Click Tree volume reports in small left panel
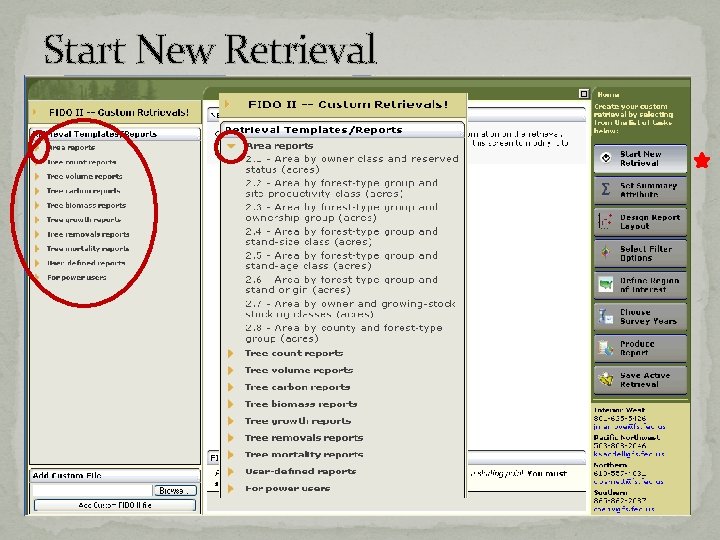Screen dimensions: 720x540 point(84,176)
